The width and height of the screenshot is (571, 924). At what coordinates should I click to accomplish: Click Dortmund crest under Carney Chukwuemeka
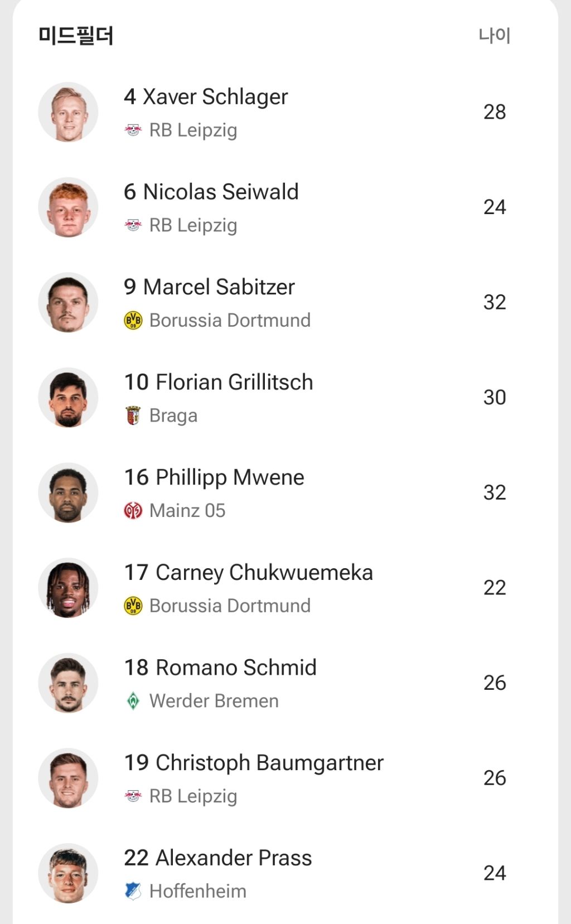click(x=133, y=606)
